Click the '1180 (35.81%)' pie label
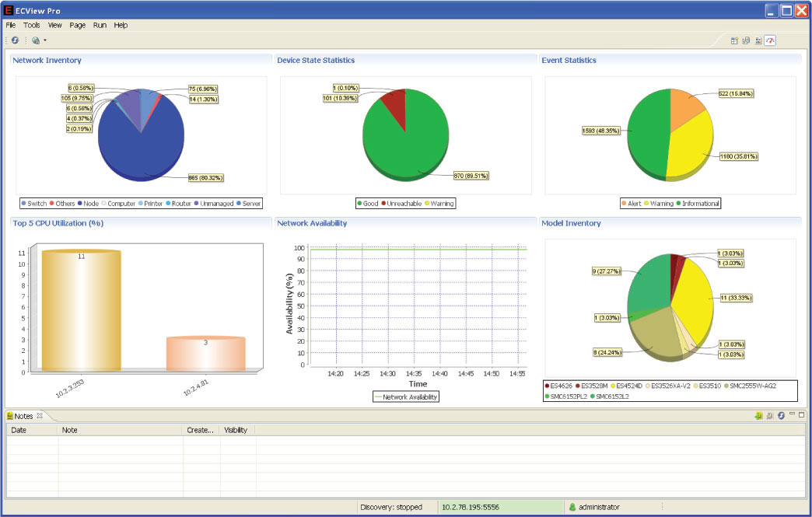Screen dimensions: 812x517 pyautogui.click(x=738, y=156)
